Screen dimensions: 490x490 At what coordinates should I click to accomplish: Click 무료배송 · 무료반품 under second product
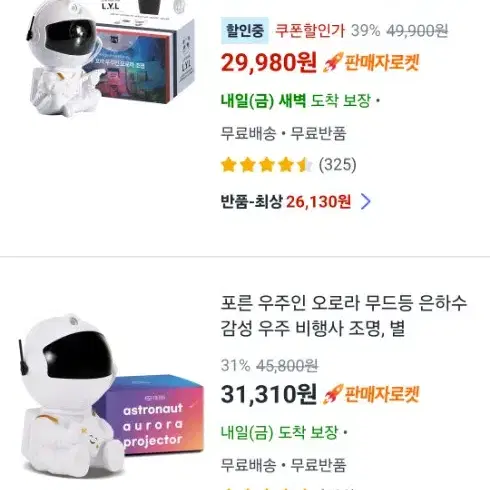(283, 465)
